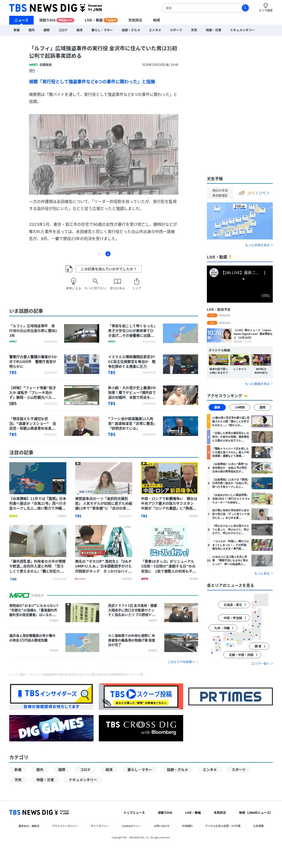The height and width of the screenshot is (868, 282).
Task: Click the TBS NEWS DIG footer logo
Action: pyautogui.click(x=39, y=812)
